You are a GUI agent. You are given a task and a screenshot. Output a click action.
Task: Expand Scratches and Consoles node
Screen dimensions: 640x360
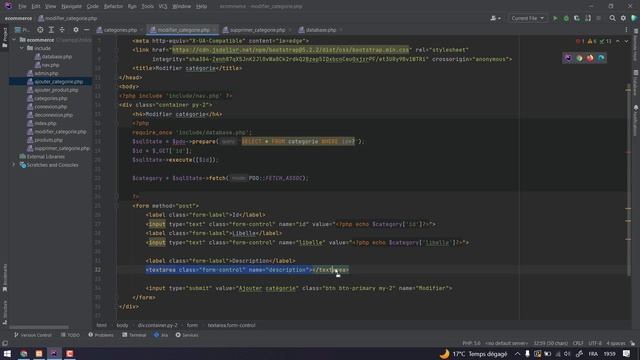coord(15,165)
